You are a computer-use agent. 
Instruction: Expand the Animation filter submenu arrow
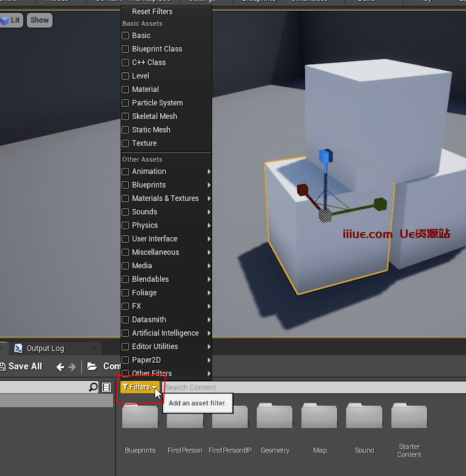(x=209, y=171)
